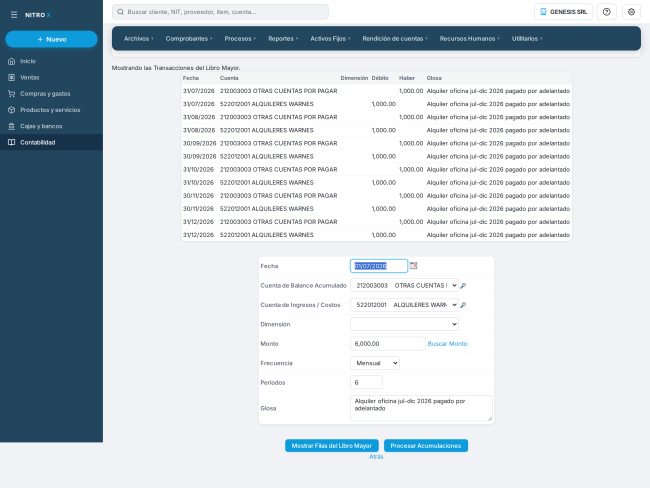Click the building icon beside GENESIS SRL
650x488 pixels.
[x=543, y=12]
